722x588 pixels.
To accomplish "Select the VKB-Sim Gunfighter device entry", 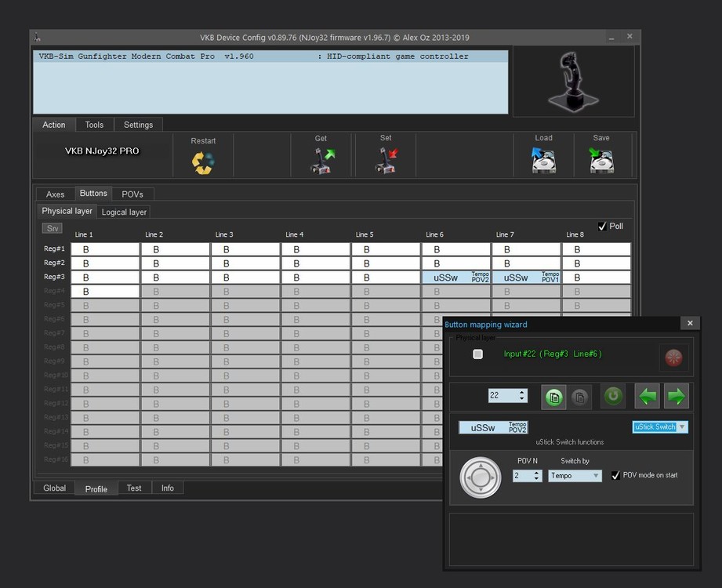I will (270, 56).
